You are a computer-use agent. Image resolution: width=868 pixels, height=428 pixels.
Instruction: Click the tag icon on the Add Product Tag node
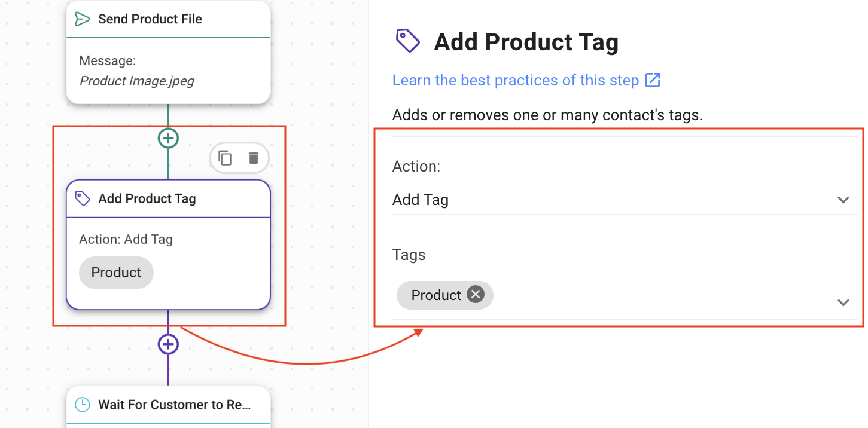[83, 198]
